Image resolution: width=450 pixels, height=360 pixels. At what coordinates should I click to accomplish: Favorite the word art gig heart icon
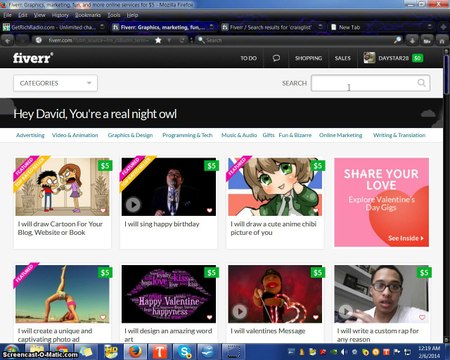(209, 317)
